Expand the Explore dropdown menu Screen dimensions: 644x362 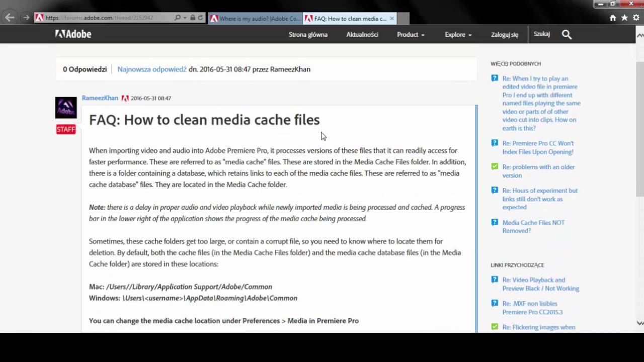(458, 35)
